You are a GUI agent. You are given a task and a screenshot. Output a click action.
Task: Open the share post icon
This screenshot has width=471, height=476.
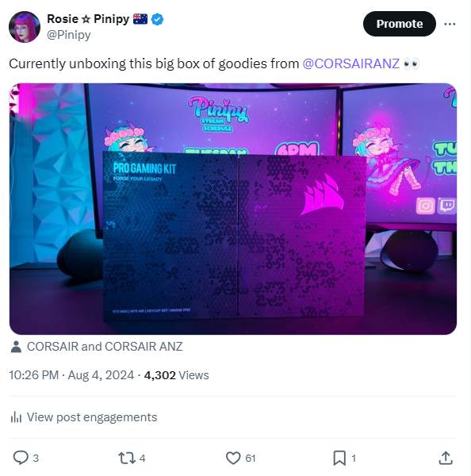coord(446,458)
